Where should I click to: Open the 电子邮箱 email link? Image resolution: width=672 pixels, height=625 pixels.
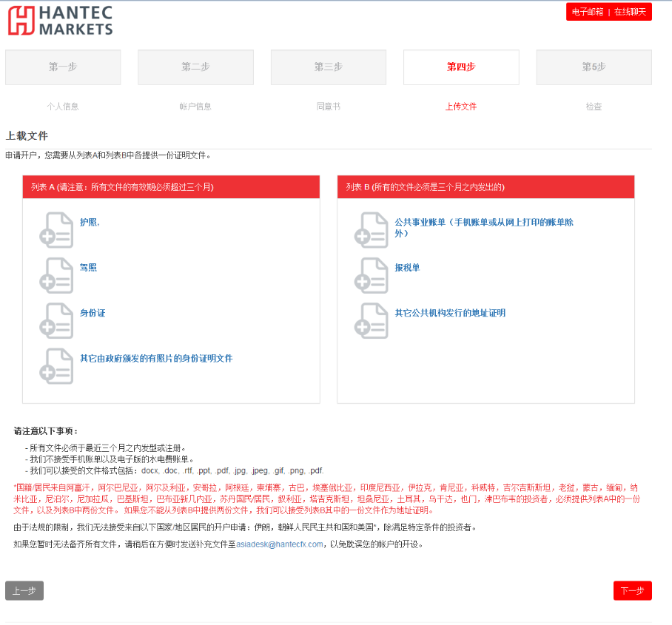(588, 12)
